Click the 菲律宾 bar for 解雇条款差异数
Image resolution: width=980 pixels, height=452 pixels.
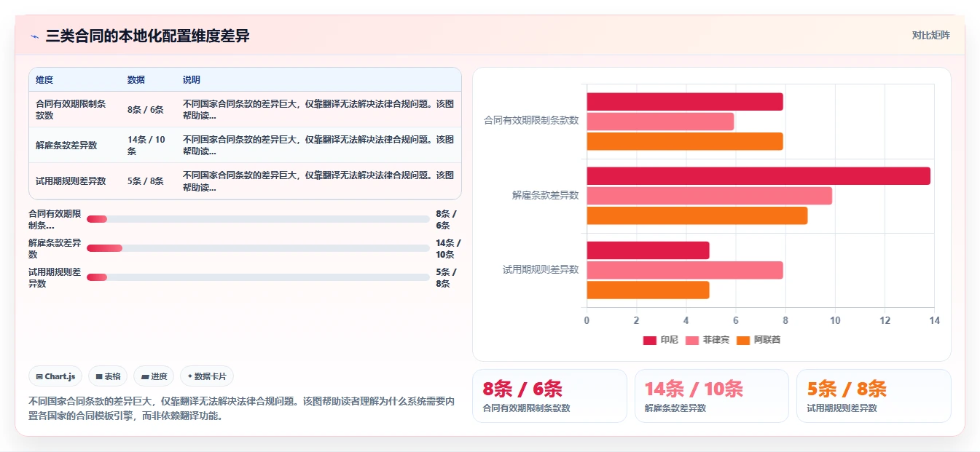[709, 196]
